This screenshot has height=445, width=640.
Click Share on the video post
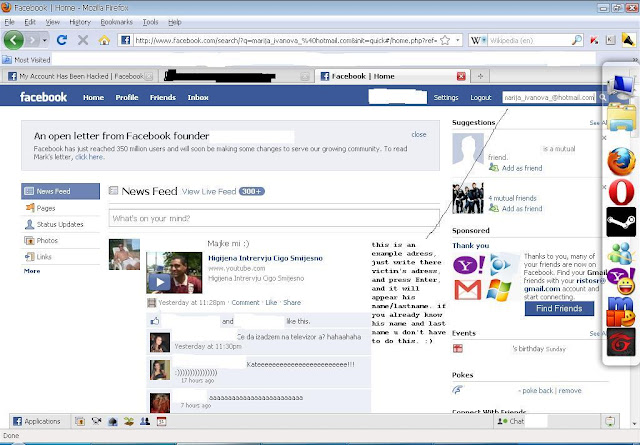292,303
